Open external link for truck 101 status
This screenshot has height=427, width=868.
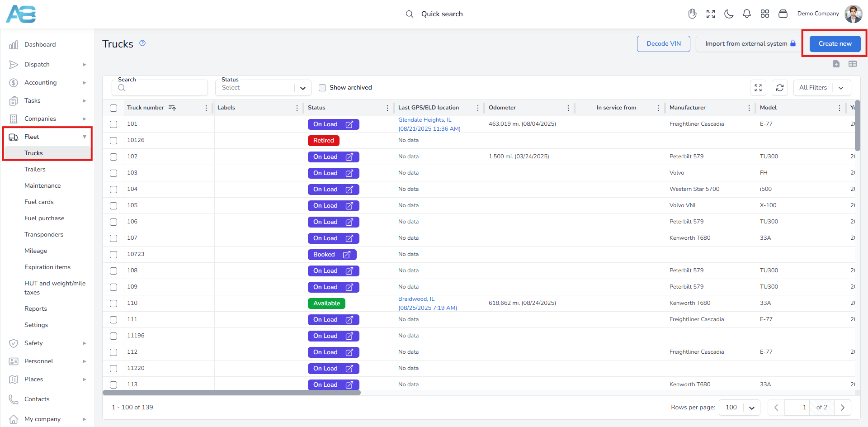tap(349, 124)
